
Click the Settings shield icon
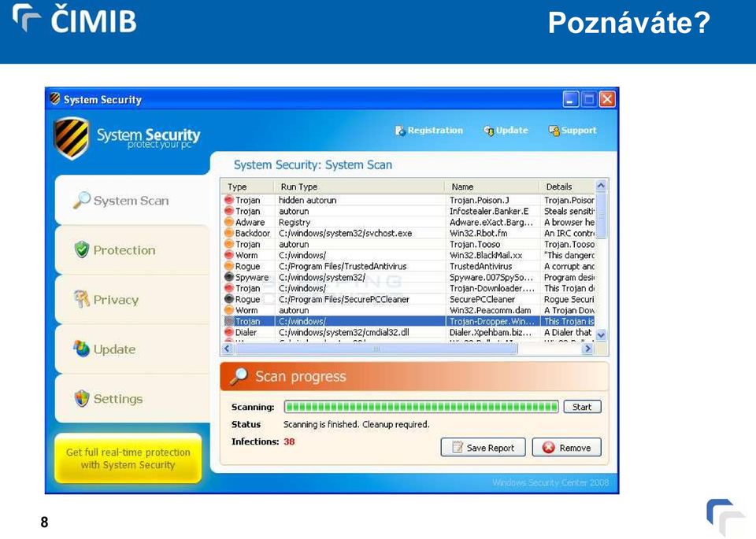point(82,398)
